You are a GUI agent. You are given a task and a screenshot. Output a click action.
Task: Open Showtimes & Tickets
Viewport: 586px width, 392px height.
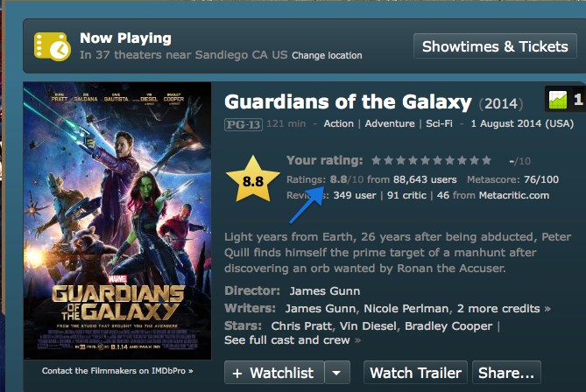click(x=495, y=46)
